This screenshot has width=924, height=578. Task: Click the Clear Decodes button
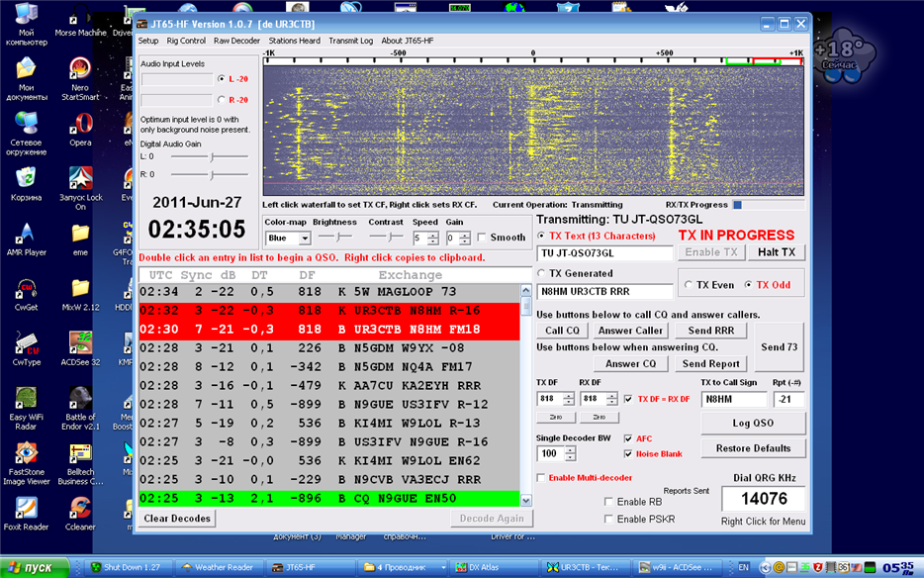[x=177, y=519]
